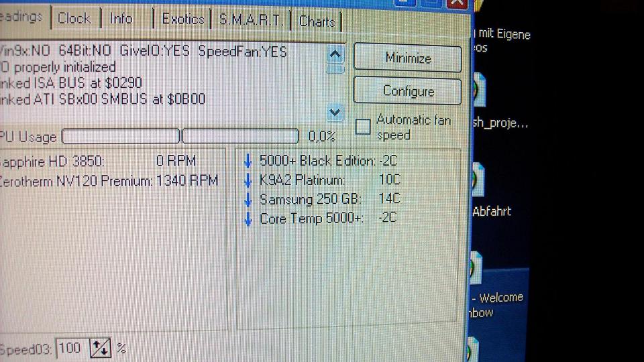Image resolution: width=644 pixels, height=362 pixels.
Task: Enable Automatic fan speed checkbox
Action: coord(363,127)
